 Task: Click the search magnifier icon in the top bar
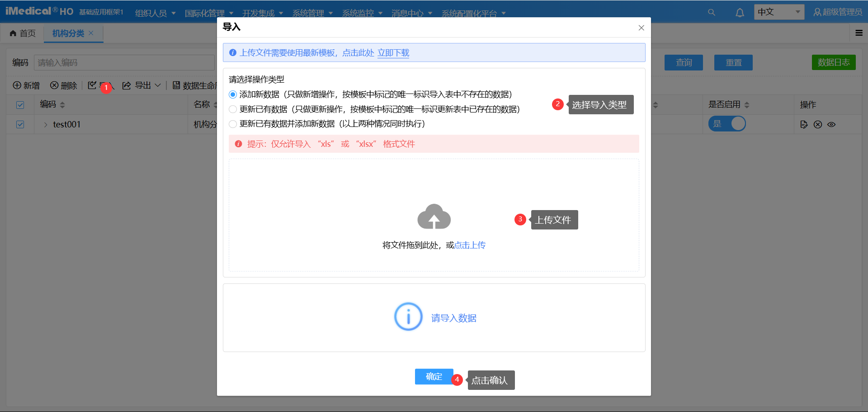coord(711,12)
